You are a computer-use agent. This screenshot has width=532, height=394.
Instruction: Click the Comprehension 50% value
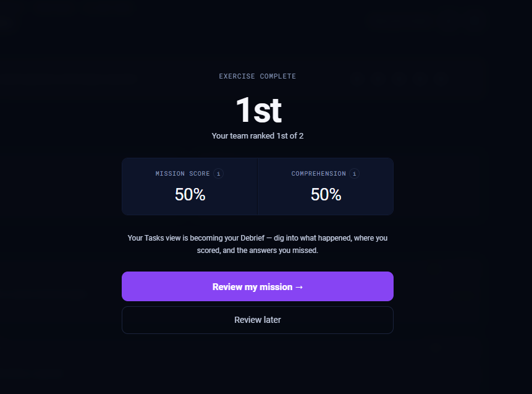(326, 195)
